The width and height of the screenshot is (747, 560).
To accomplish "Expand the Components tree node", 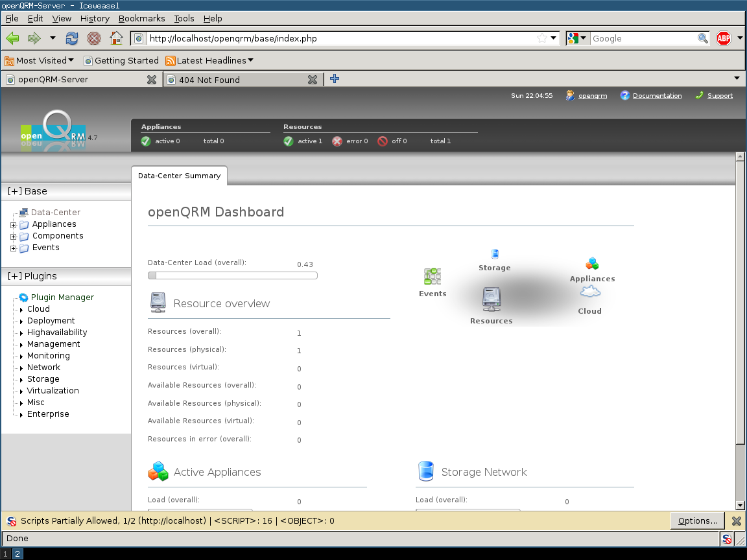I will (14, 237).
